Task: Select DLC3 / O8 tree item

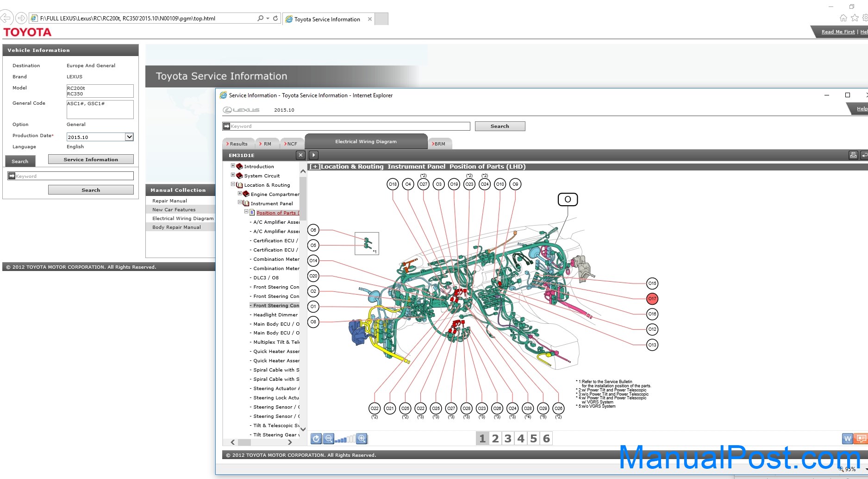Action: [266, 277]
